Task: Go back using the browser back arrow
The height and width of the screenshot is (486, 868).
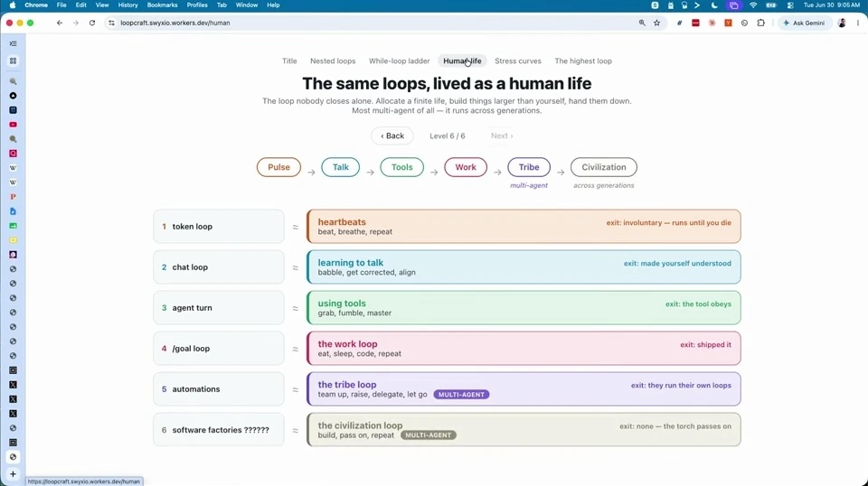Action: click(60, 23)
